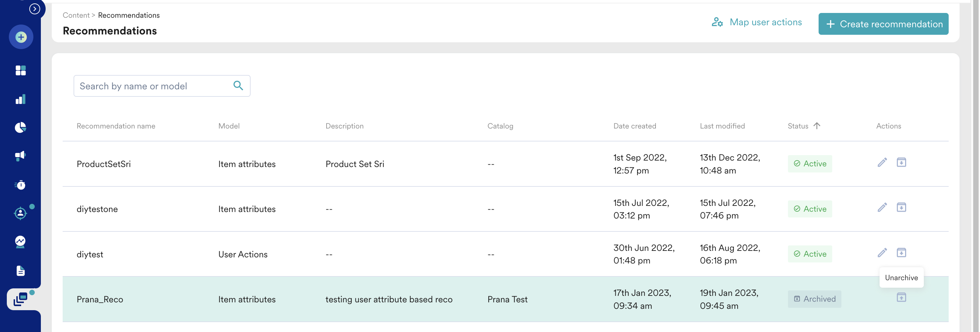
Task: Focus the Search by name or model field
Action: pos(152,86)
